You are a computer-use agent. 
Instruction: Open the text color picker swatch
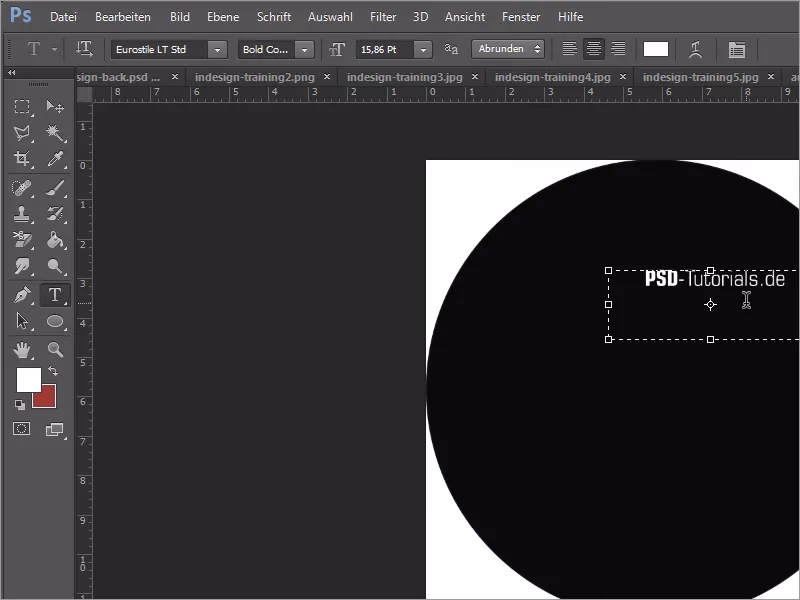click(x=656, y=48)
